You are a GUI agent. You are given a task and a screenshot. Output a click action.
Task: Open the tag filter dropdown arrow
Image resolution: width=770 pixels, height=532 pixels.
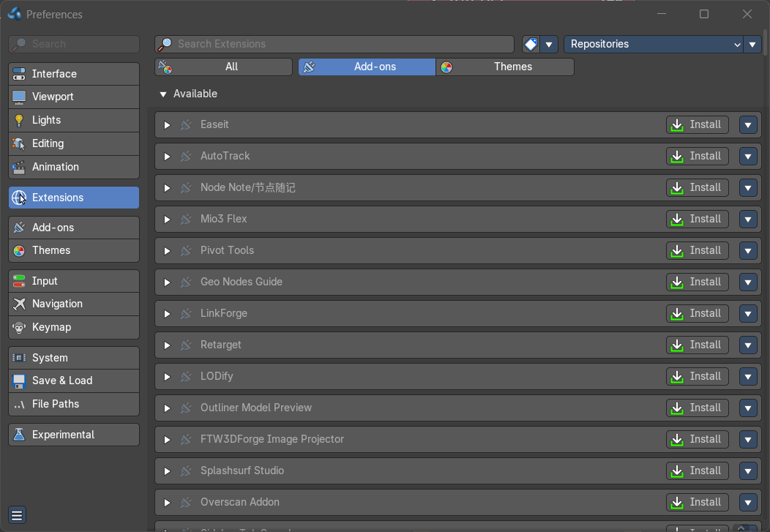[x=549, y=44]
